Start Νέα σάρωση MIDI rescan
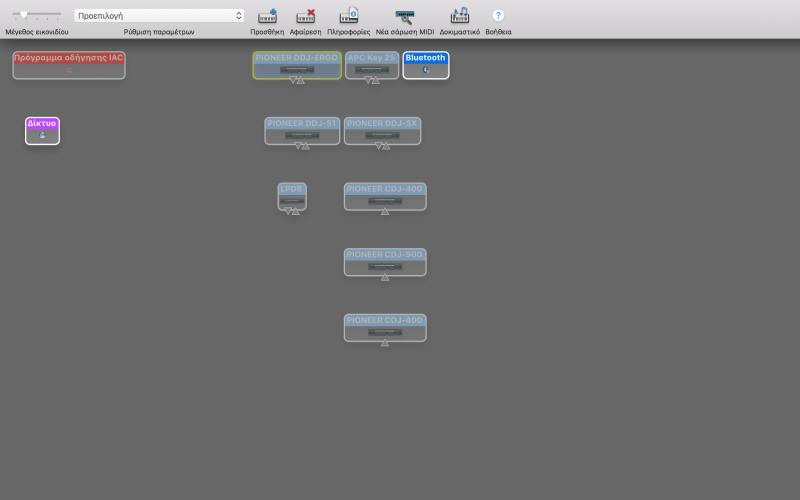The height and width of the screenshot is (500, 800). click(x=404, y=16)
